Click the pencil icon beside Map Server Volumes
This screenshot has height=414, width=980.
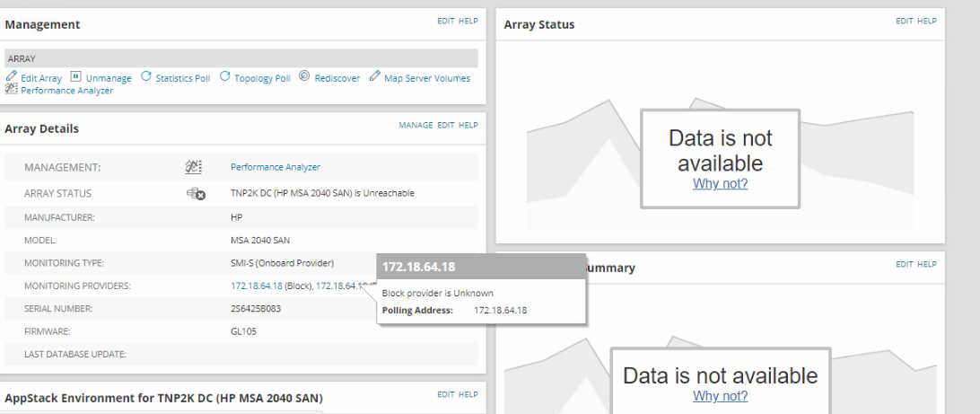coord(374,76)
